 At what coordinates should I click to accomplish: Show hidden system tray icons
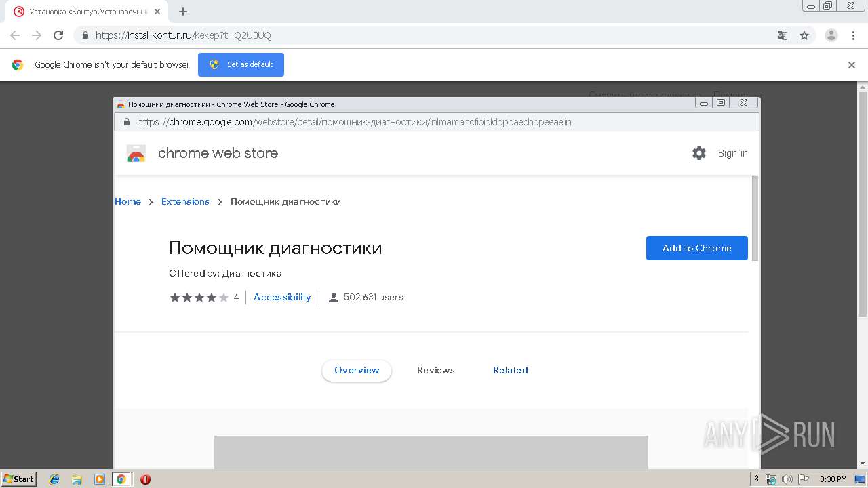click(x=757, y=479)
